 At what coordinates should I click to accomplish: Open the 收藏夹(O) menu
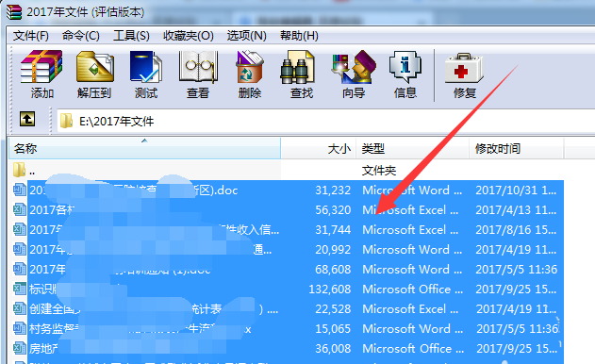[189, 36]
